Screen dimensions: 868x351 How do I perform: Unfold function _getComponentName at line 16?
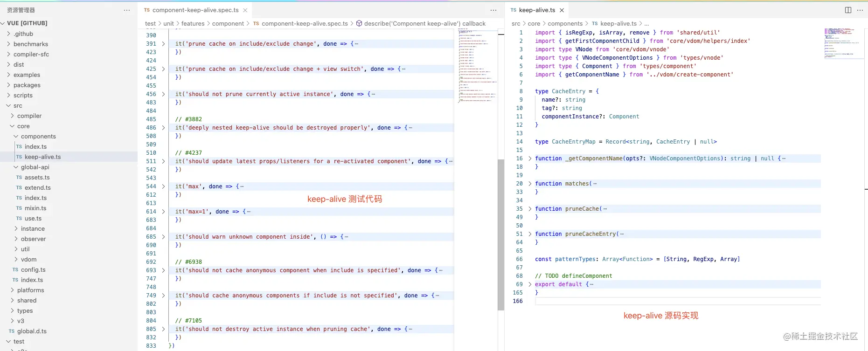click(530, 158)
